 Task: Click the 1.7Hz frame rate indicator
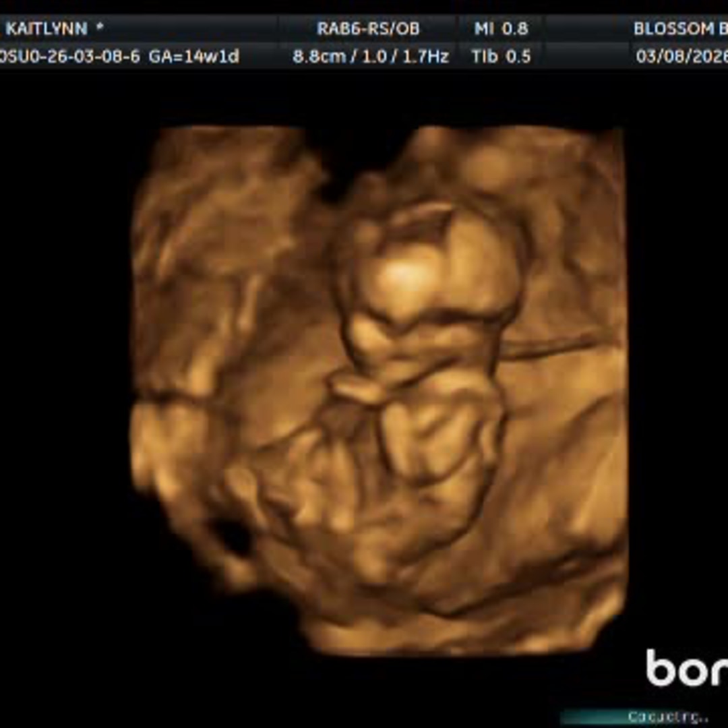click(x=425, y=57)
